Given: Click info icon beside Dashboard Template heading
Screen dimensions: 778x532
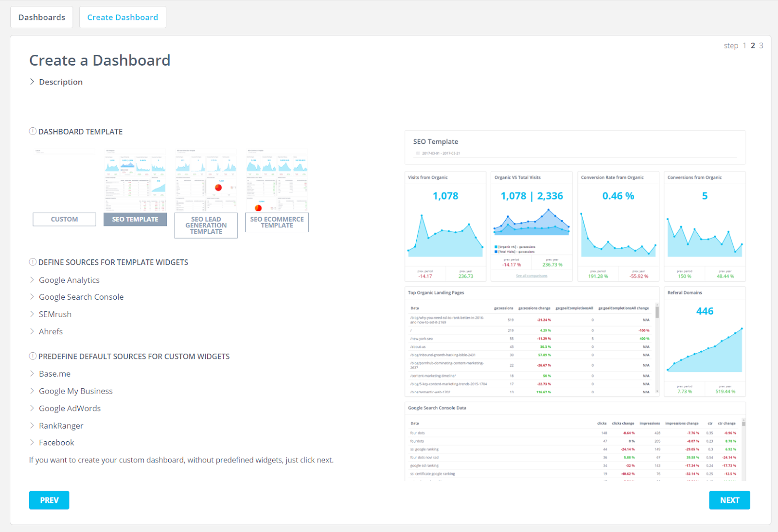Looking at the screenshot, I should click(x=33, y=131).
